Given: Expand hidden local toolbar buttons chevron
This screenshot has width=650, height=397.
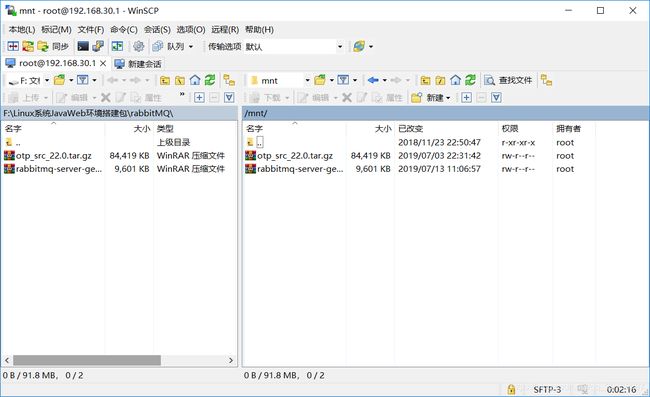Looking at the screenshot, I should [182, 95].
